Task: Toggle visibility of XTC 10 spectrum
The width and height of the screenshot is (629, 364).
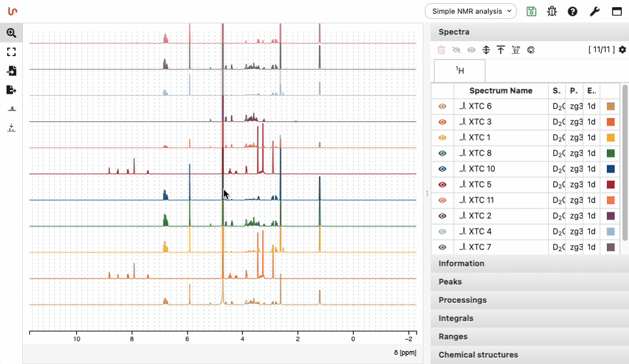Action: 443,169
